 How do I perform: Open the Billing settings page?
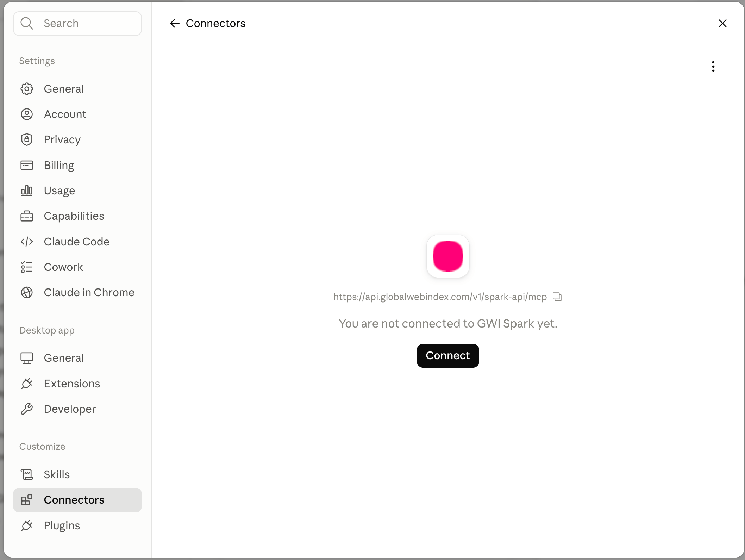(77, 165)
